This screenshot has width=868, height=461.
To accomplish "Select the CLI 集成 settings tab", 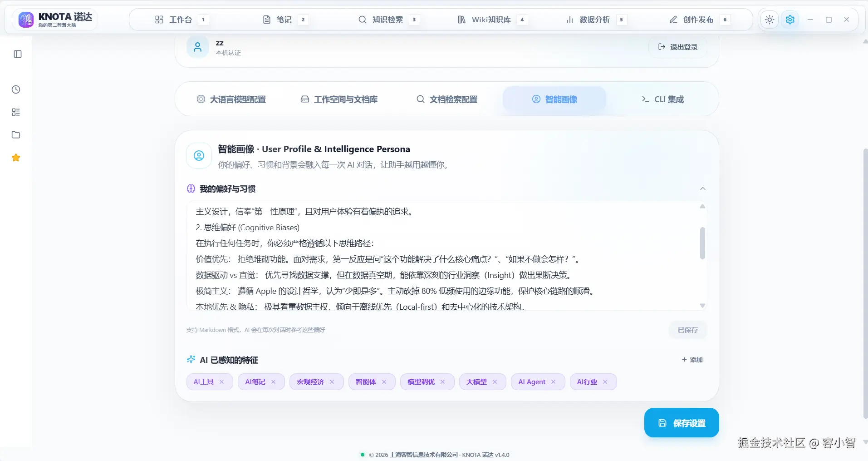I will pyautogui.click(x=662, y=99).
